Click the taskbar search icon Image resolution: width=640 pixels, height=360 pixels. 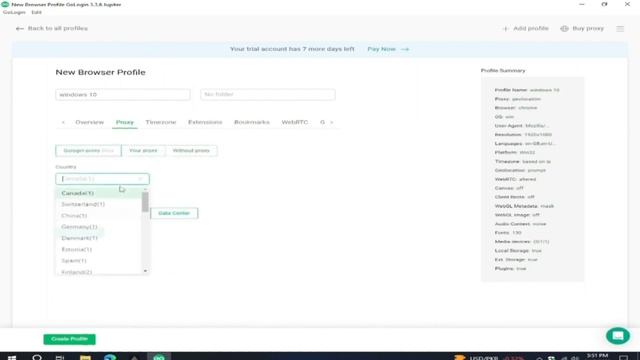37,357
